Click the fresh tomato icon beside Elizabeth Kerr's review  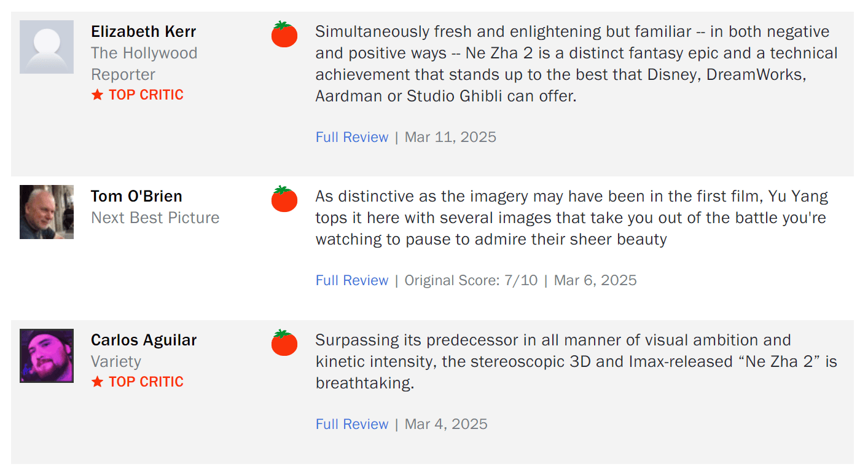pyautogui.click(x=284, y=34)
